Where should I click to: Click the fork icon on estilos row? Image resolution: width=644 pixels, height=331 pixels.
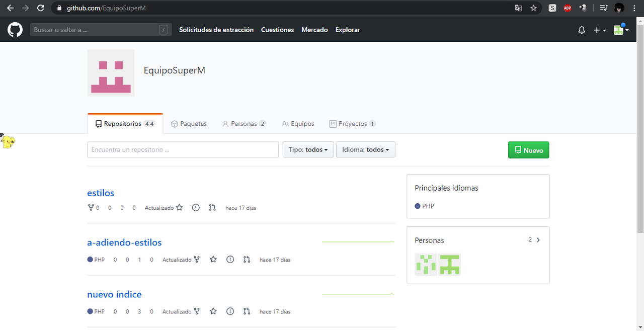pyautogui.click(x=91, y=208)
